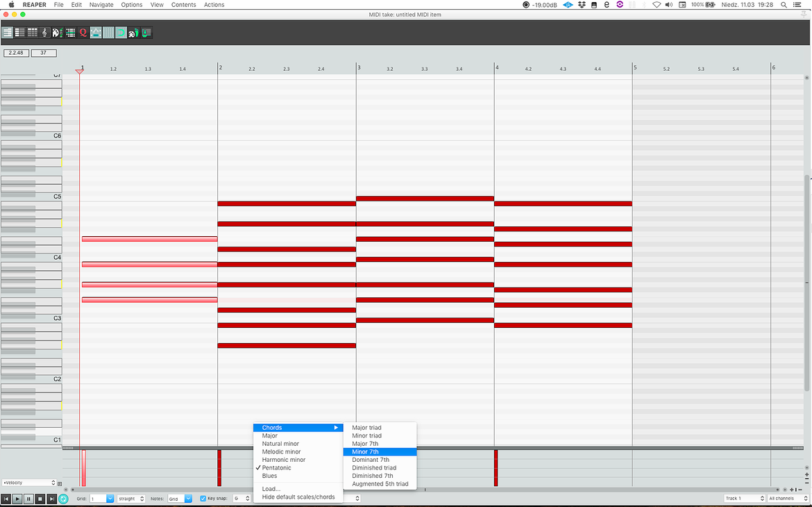Open the straight grid type selector

click(131, 499)
